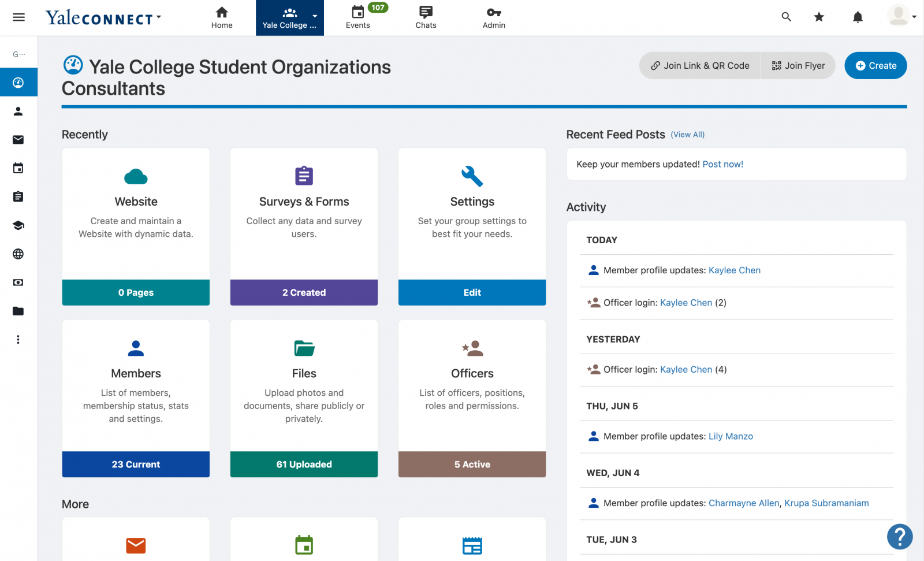The height and width of the screenshot is (561, 924).
Task: Open the website globe icon in sidebar
Action: (x=18, y=254)
